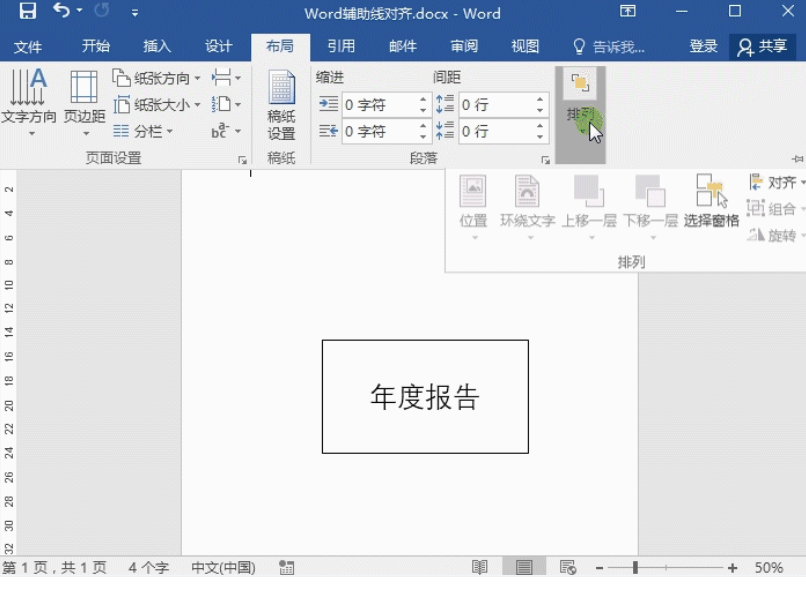Switch to the 引用 tab
Screen dimensions: 806x589
[341, 46]
